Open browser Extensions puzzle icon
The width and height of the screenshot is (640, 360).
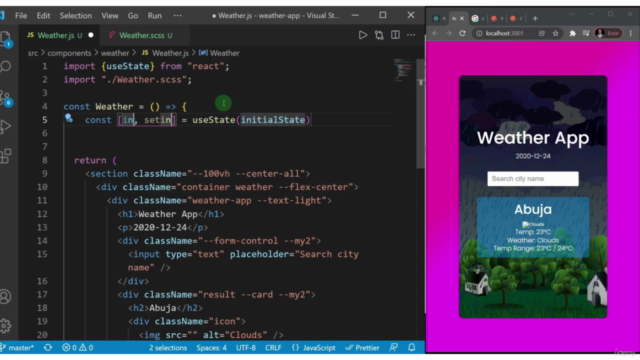point(572,33)
